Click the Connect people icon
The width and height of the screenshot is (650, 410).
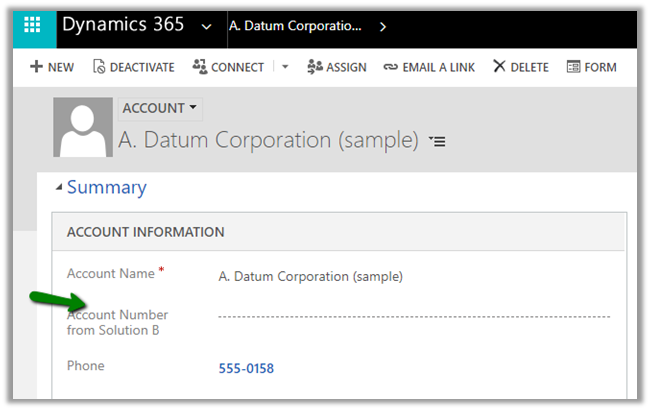pyautogui.click(x=200, y=67)
